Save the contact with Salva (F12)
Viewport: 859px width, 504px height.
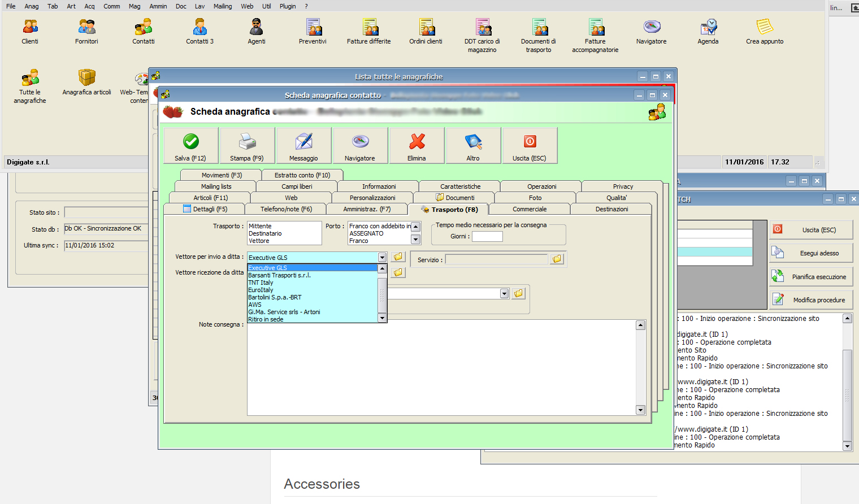pos(191,146)
